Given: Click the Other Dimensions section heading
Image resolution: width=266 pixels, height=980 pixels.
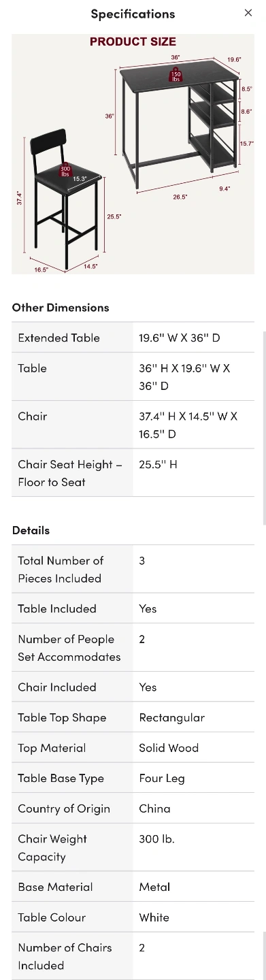Looking at the screenshot, I should [61, 308].
